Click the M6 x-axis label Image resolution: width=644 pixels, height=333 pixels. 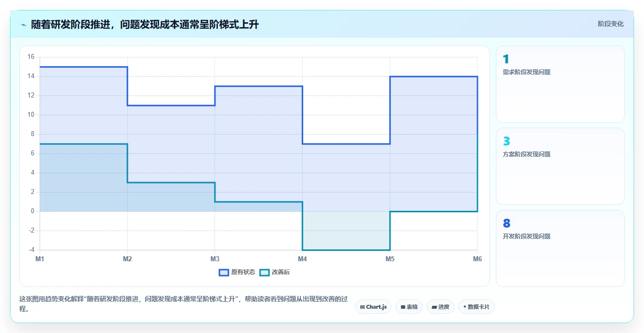coord(477,259)
